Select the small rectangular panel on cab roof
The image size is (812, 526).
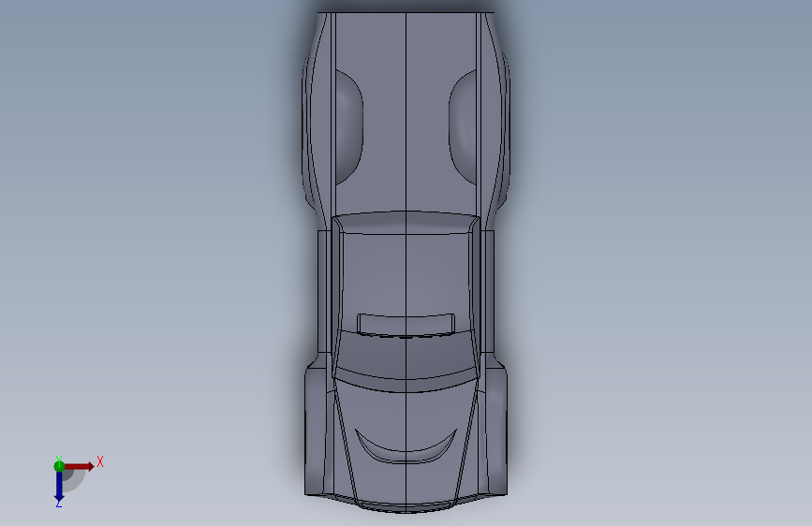click(x=406, y=325)
